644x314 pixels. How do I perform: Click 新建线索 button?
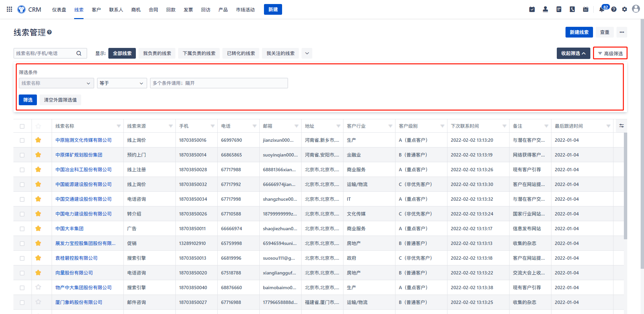click(x=579, y=32)
